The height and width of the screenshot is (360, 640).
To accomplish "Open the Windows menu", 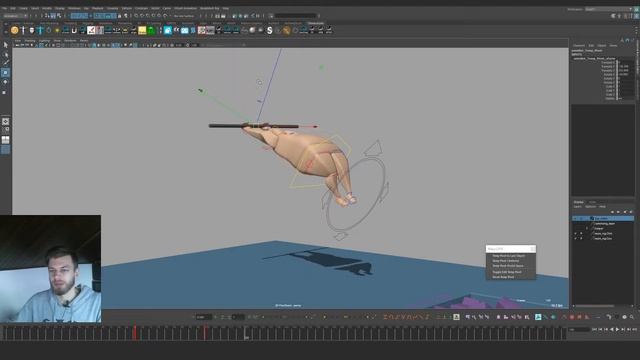I will point(74,8).
